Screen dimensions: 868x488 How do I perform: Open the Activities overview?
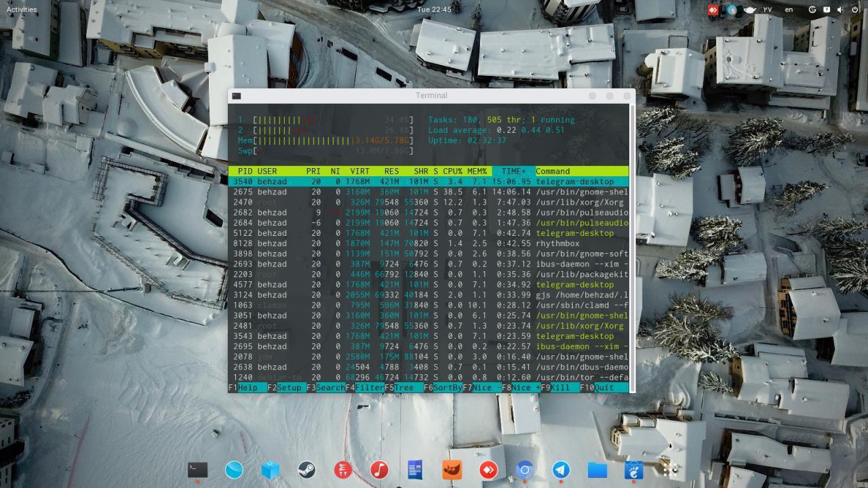[21, 9]
